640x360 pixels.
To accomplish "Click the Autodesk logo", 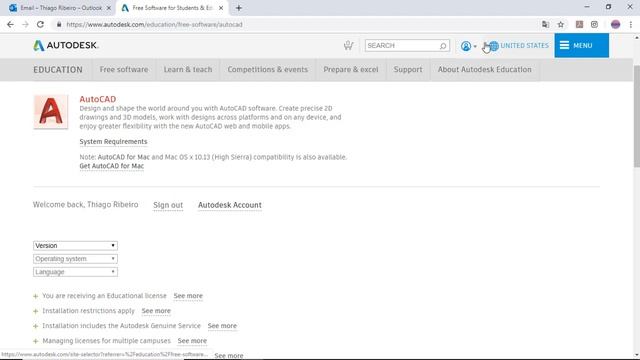I will click(x=66, y=45).
